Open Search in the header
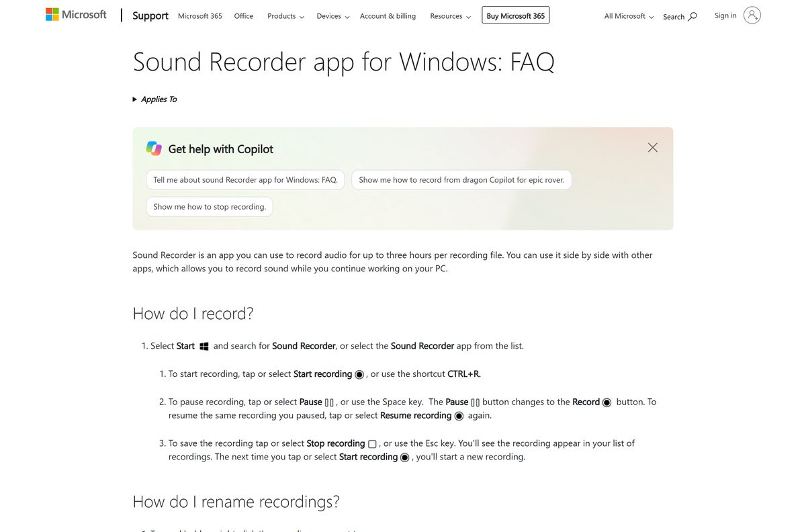This screenshot has width=806, height=532. 680,17
